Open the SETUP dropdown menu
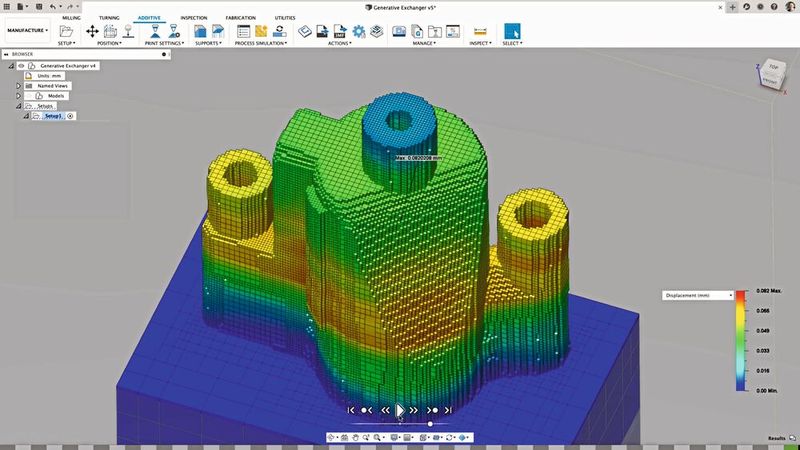 pyautogui.click(x=66, y=43)
